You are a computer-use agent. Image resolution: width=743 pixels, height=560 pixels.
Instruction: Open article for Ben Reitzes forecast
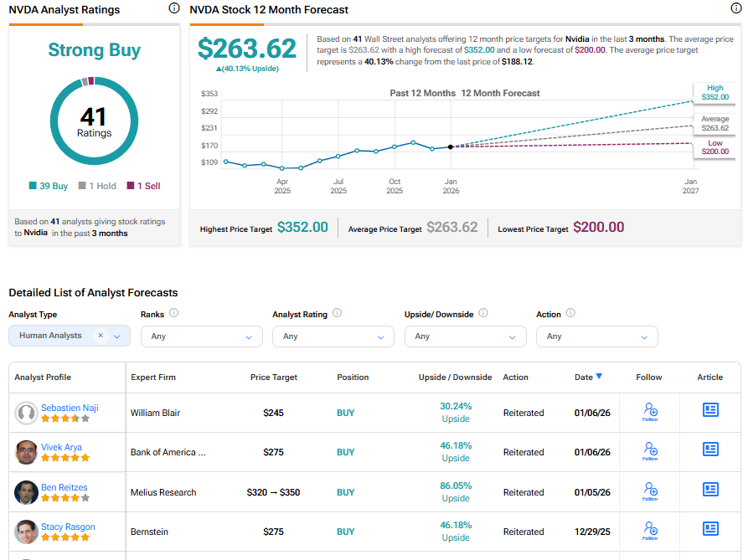click(x=710, y=490)
